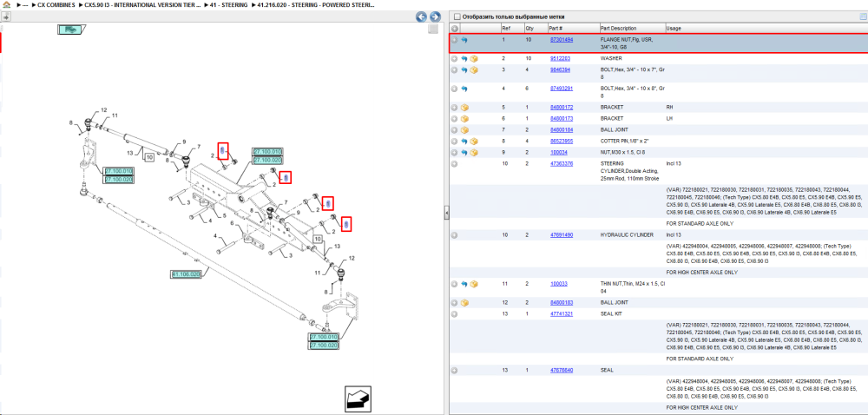Click the table options icon at top right
Image resolution: width=868 pixels, height=415 pixels.
pos(863,16)
